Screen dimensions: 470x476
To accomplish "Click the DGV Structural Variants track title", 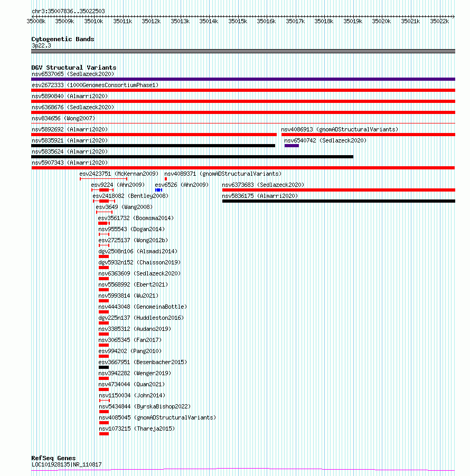I will coord(74,68).
